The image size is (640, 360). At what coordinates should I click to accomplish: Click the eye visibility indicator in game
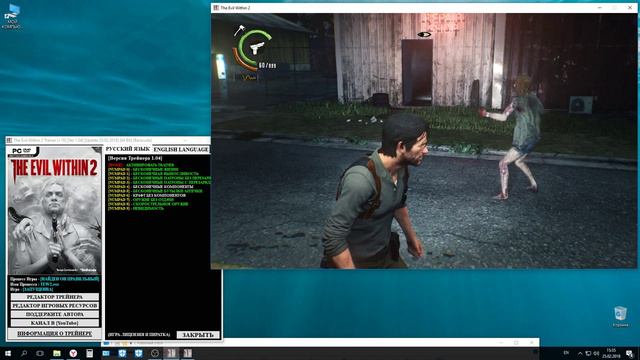click(424, 35)
